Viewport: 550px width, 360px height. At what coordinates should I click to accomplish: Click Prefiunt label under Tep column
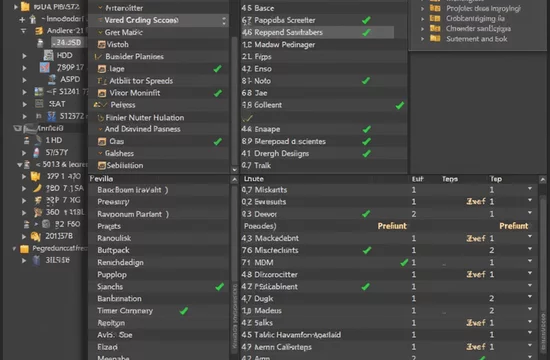tap(514, 226)
